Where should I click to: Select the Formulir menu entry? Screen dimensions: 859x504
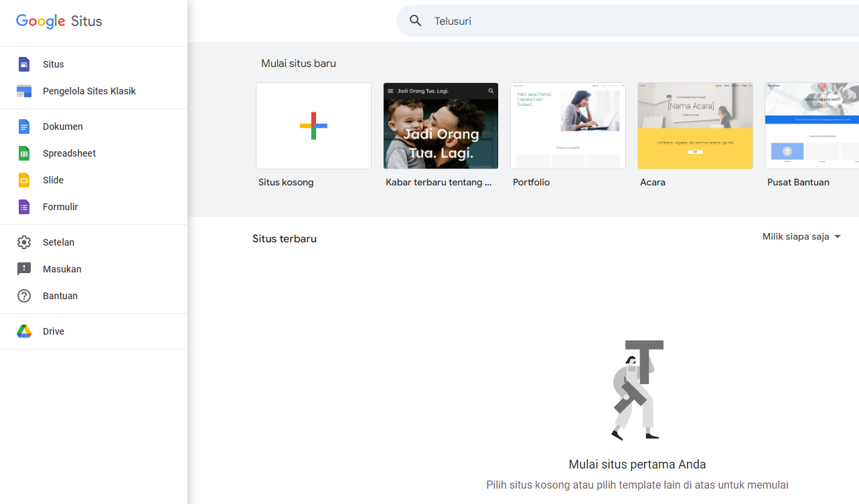point(94,207)
